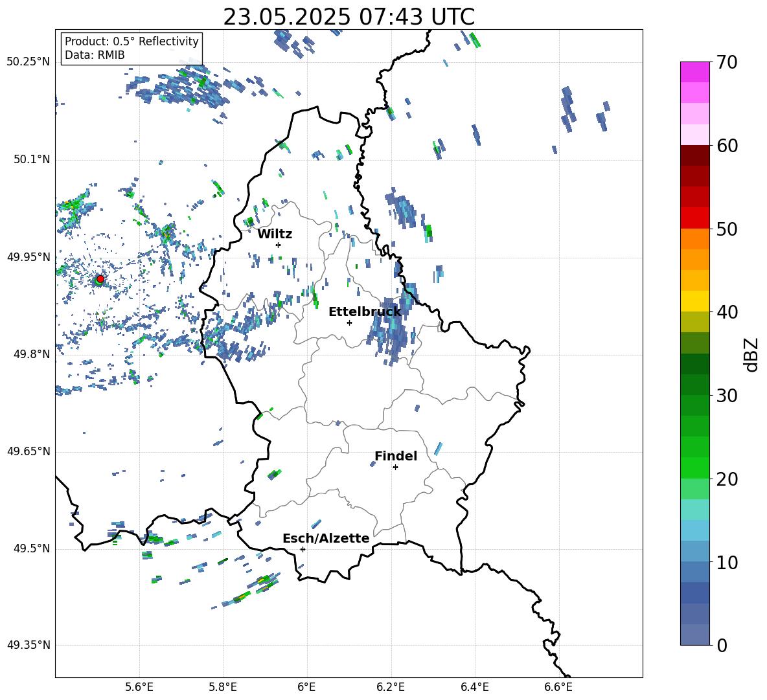Click the 49.65°N latitude label
This screenshot has height=700, width=767.
click(29, 451)
